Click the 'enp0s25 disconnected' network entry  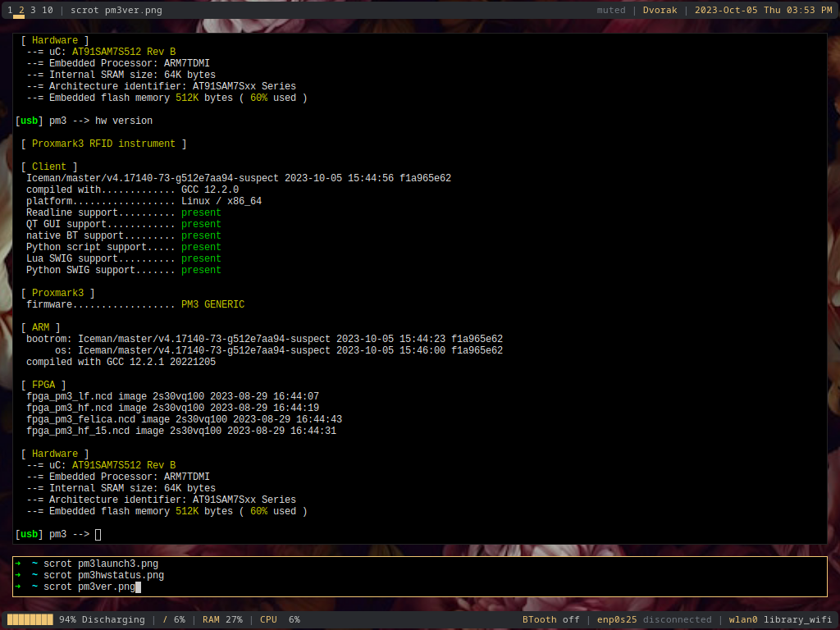pyautogui.click(x=654, y=620)
